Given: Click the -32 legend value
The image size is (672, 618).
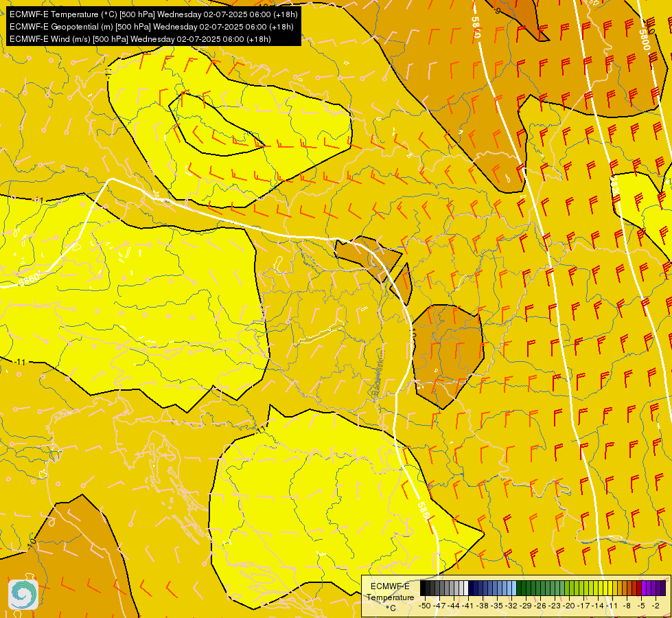Looking at the screenshot, I should coord(511,606).
